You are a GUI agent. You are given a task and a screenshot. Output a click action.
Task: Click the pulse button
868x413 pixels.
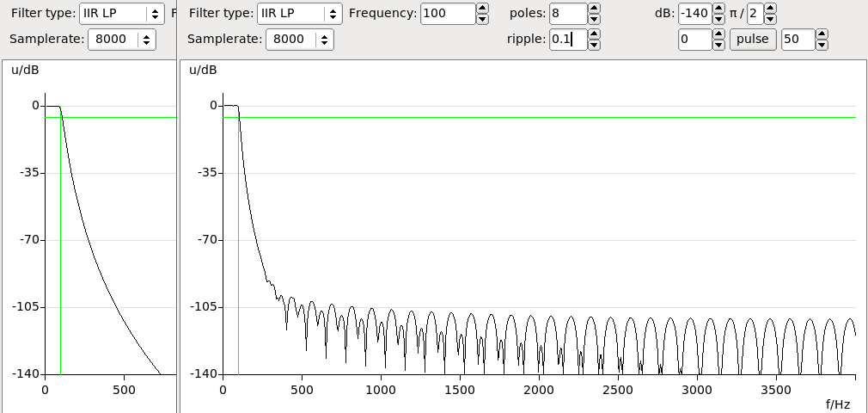(753, 40)
